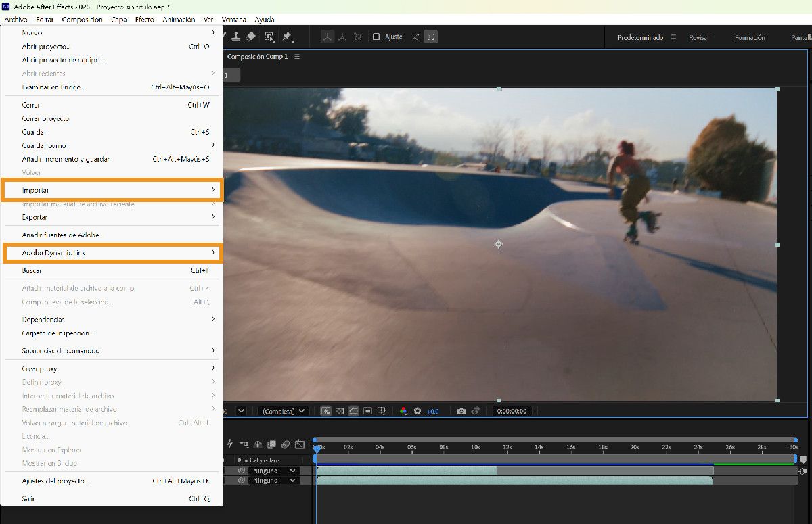This screenshot has width=812, height=524.
Task: Click the 10s mark on time ruler
Action: click(475, 447)
